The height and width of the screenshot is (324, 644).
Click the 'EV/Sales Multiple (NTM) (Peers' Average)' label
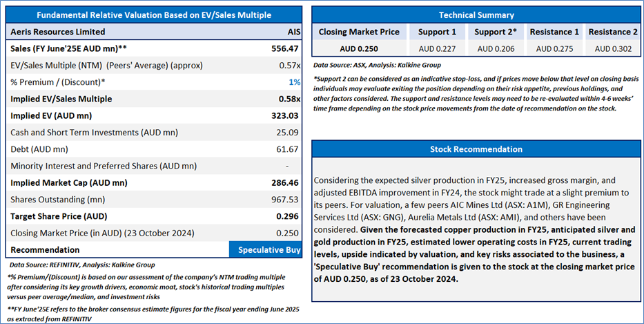[107, 66]
